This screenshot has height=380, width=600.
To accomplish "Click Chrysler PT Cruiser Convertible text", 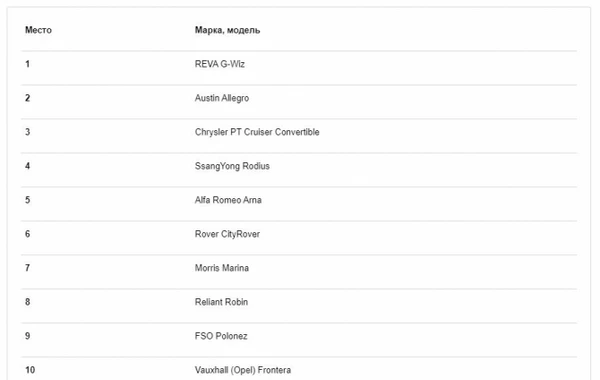I will (x=257, y=132).
